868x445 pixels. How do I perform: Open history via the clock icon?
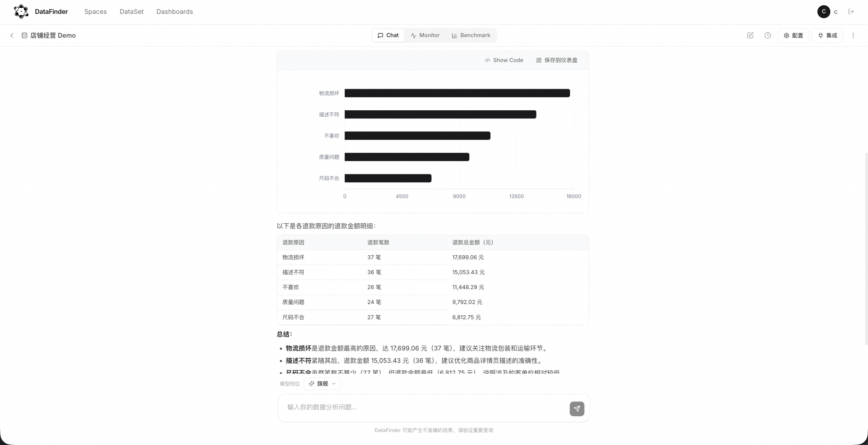pyautogui.click(x=768, y=36)
